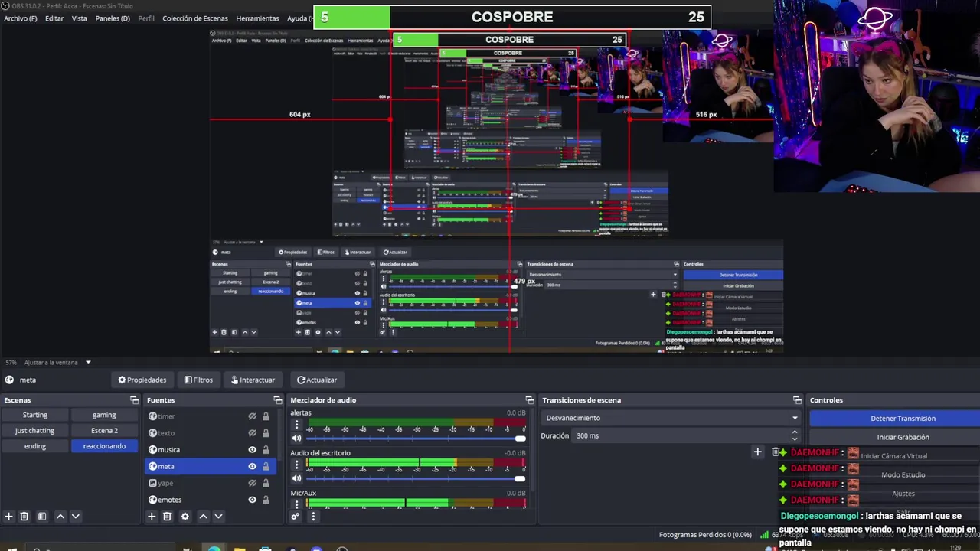Hide the meta source
This screenshot has width=980, height=551.
[252, 466]
